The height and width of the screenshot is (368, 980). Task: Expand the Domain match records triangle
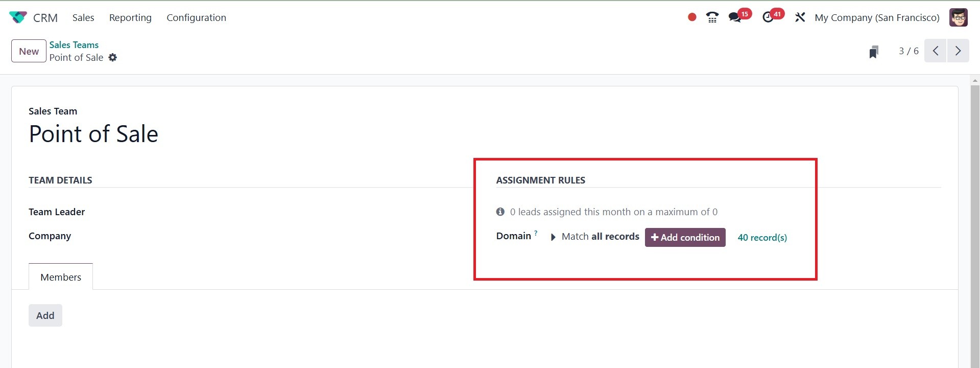point(553,237)
